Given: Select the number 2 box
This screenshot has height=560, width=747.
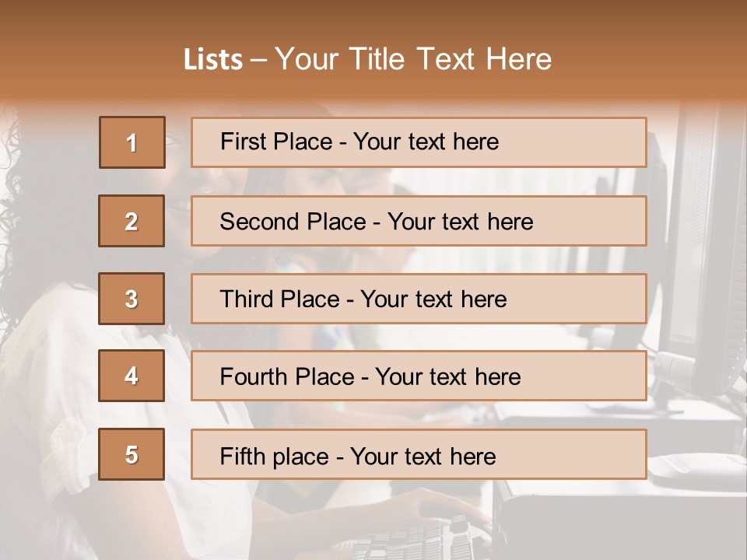Looking at the screenshot, I should (x=132, y=221).
